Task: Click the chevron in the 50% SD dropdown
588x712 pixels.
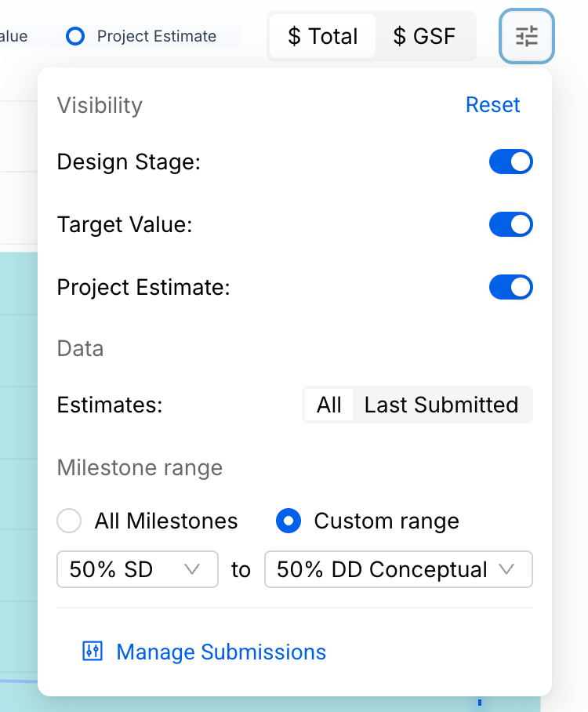Action: [x=192, y=569]
